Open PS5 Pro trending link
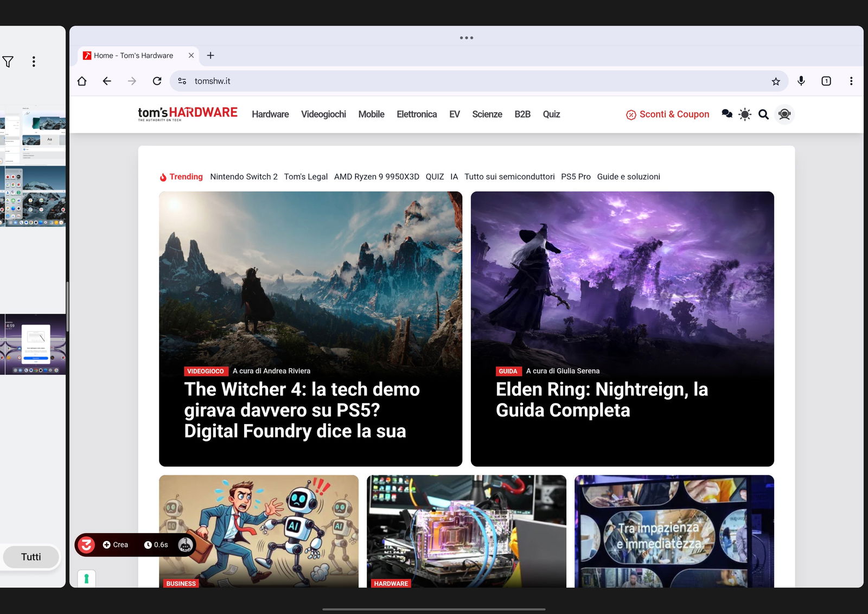868x614 pixels. (x=576, y=177)
